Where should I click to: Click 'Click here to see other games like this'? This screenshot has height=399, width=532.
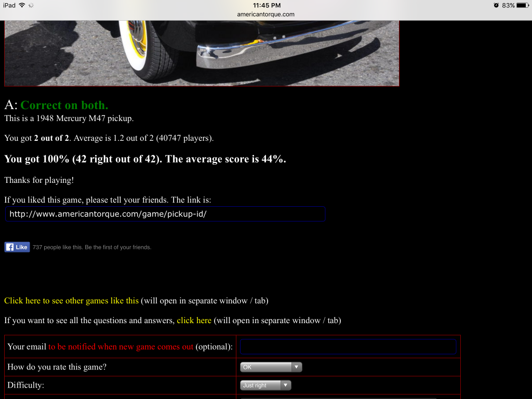click(71, 301)
